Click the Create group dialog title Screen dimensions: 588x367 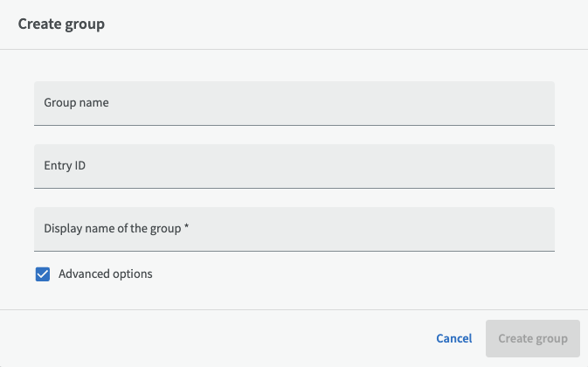[x=61, y=24]
